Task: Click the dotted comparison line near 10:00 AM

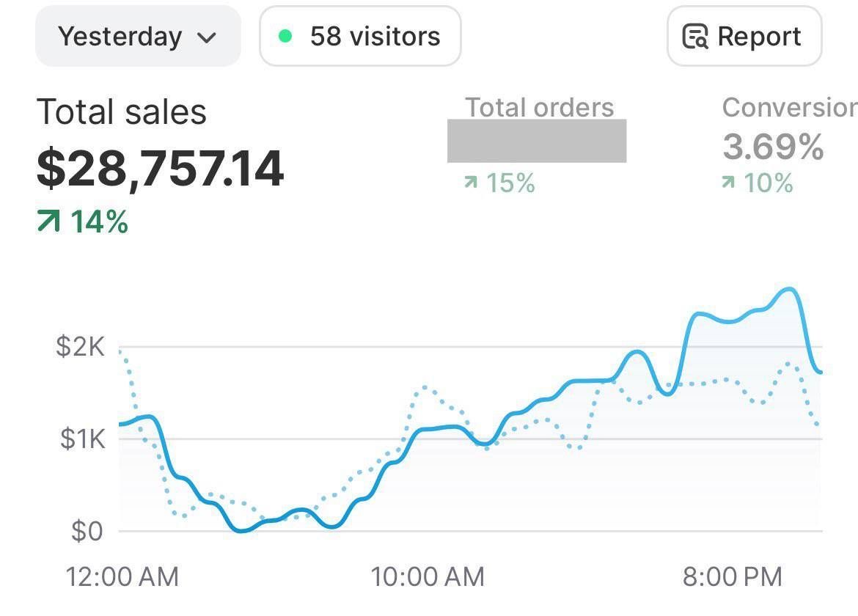Action: click(425, 386)
